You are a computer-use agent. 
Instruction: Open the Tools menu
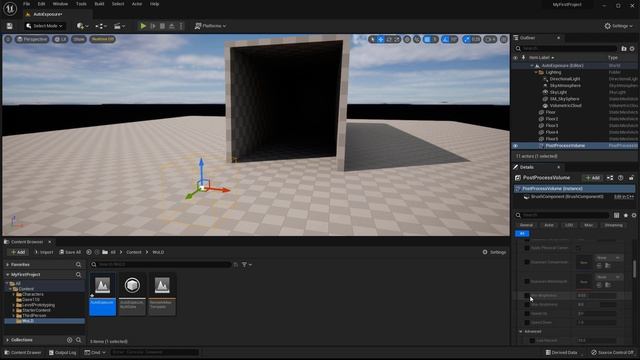pyautogui.click(x=81, y=4)
